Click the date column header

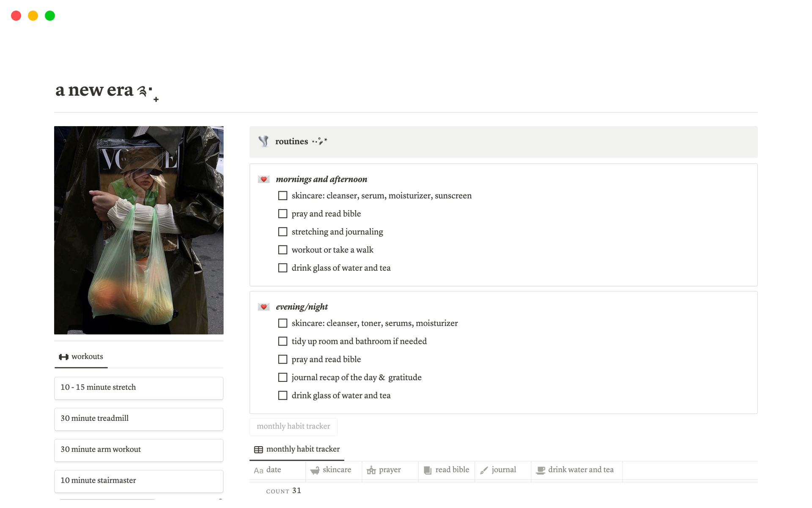pos(273,470)
